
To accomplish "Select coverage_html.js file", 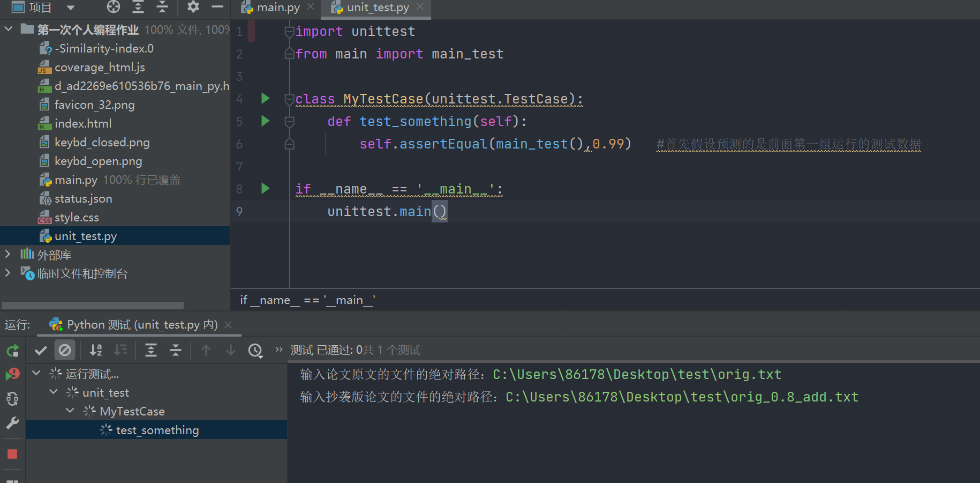I will pyautogui.click(x=100, y=68).
